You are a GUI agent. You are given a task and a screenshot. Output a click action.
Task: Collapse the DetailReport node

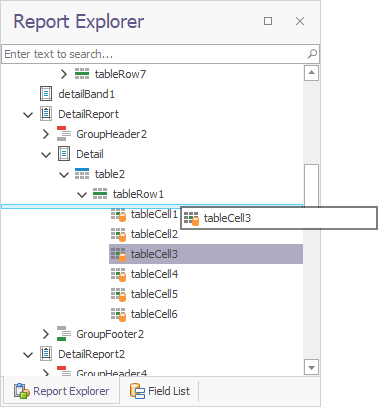coord(28,115)
